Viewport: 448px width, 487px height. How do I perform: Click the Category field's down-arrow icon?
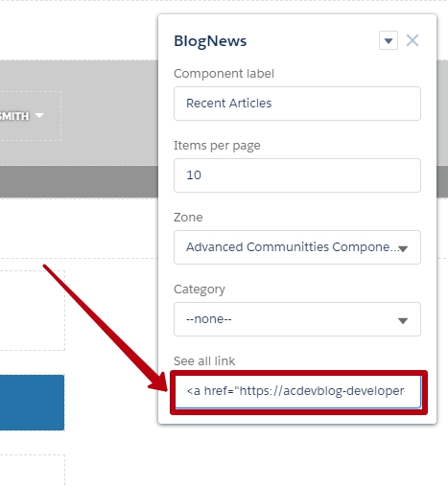coord(403,320)
